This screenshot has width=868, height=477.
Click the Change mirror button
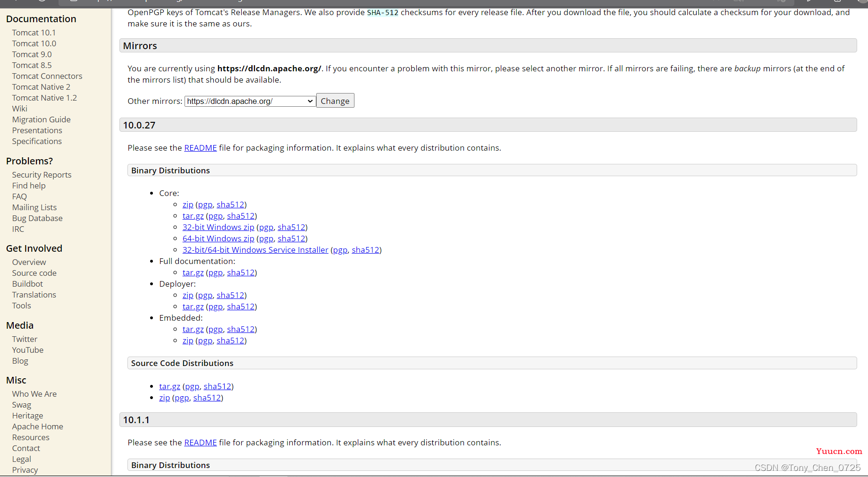point(335,101)
